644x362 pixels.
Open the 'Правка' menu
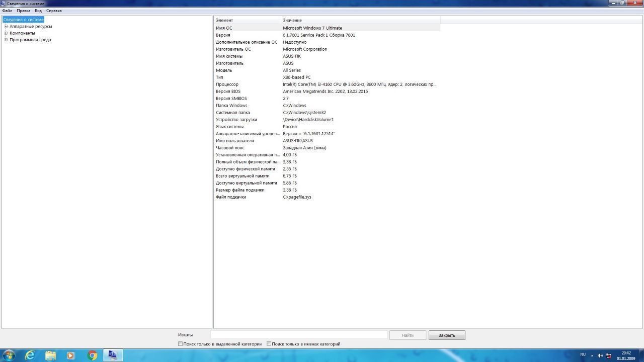[x=23, y=11]
